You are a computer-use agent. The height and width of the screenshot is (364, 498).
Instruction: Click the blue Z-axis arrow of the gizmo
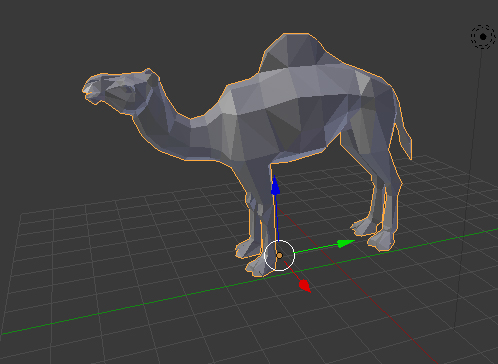pos(275,186)
